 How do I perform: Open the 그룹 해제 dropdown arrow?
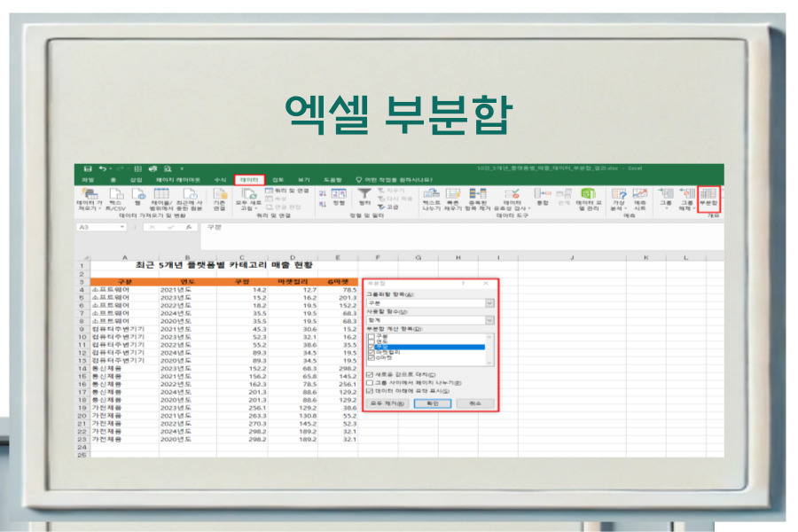point(693,208)
